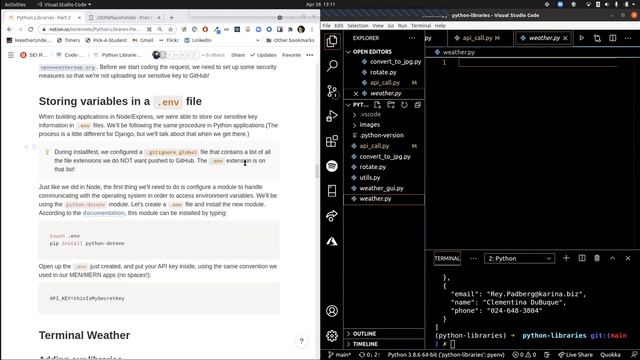The width and height of the screenshot is (640, 360).
Task: Open Source Control view in VS Code
Action: [332, 91]
